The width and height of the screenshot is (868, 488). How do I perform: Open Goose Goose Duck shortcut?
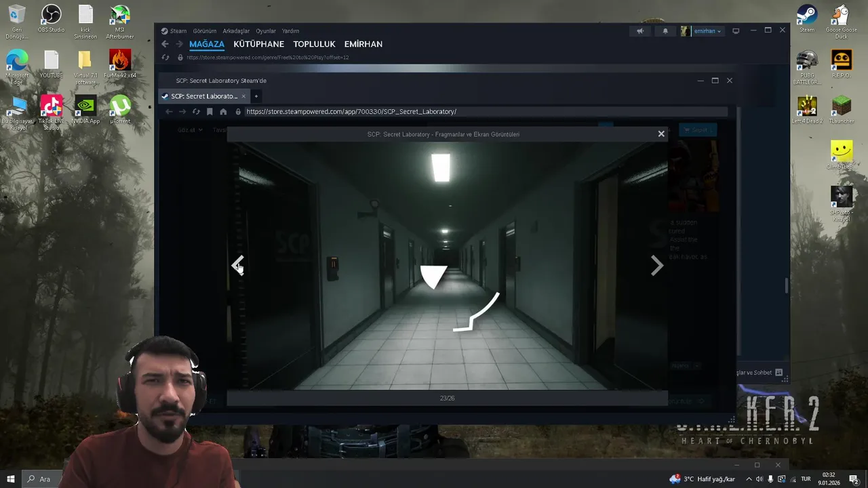coord(842,22)
